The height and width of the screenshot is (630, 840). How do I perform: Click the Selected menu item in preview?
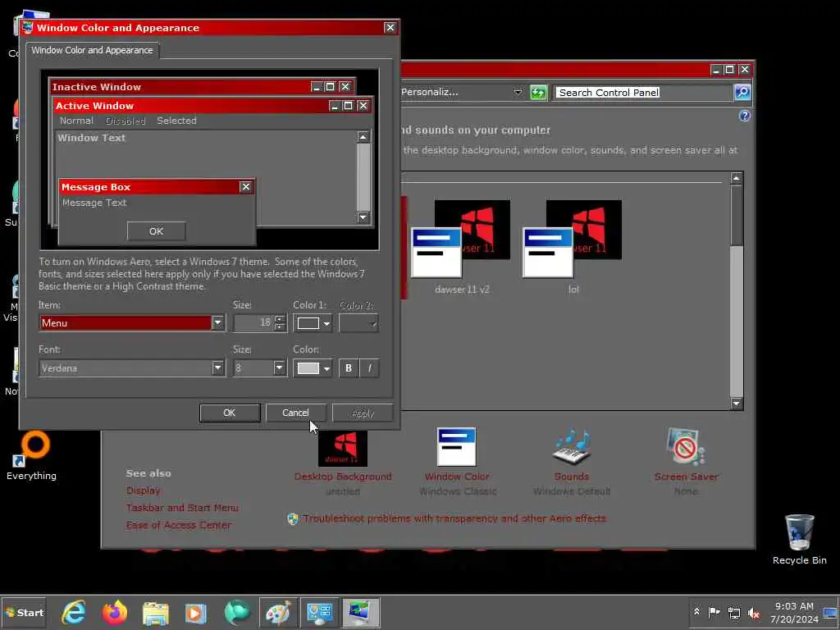[x=177, y=121]
